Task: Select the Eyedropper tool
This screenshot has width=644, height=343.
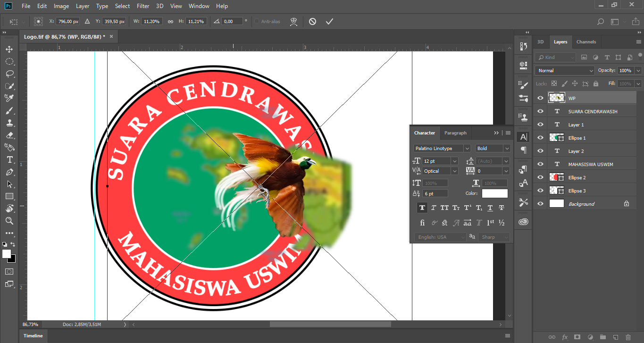Action: click(9, 98)
